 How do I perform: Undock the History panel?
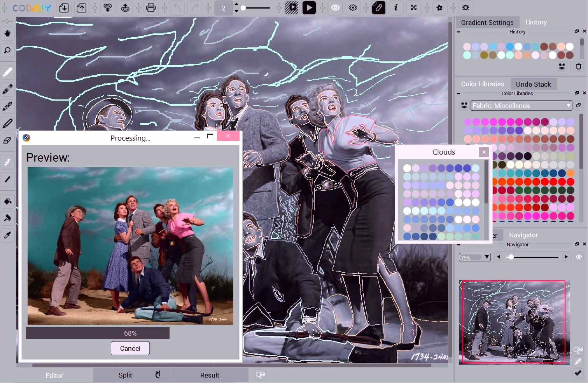click(577, 31)
